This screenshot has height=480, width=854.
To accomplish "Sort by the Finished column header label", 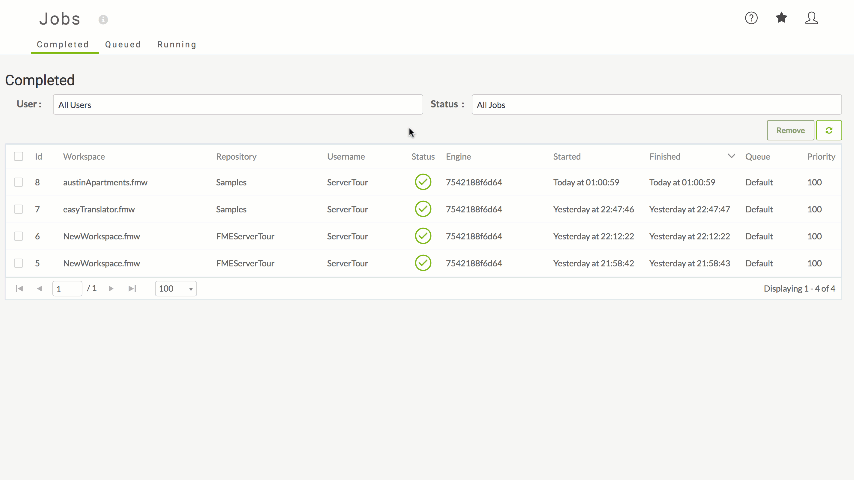I will (664, 156).
